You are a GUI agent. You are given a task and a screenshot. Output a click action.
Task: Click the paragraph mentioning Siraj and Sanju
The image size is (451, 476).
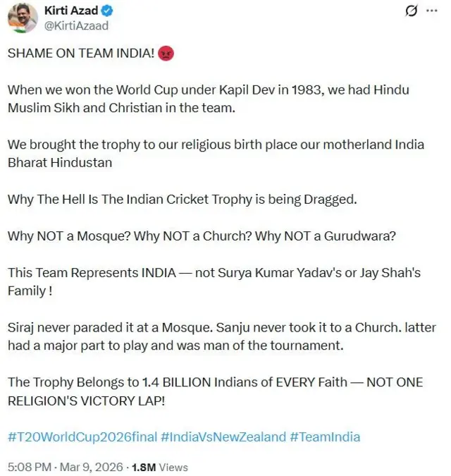coord(218,336)
